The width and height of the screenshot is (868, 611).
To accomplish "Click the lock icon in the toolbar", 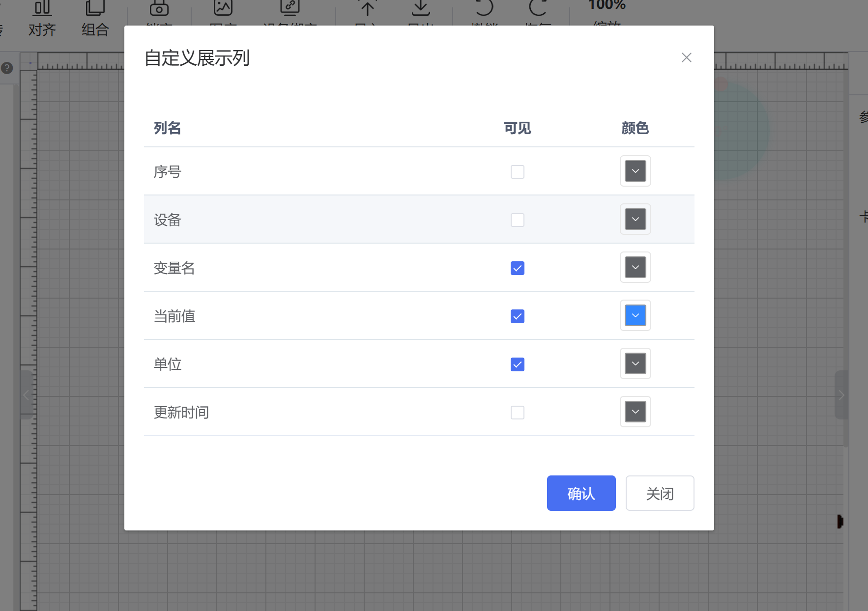I will tap(159, 9).
